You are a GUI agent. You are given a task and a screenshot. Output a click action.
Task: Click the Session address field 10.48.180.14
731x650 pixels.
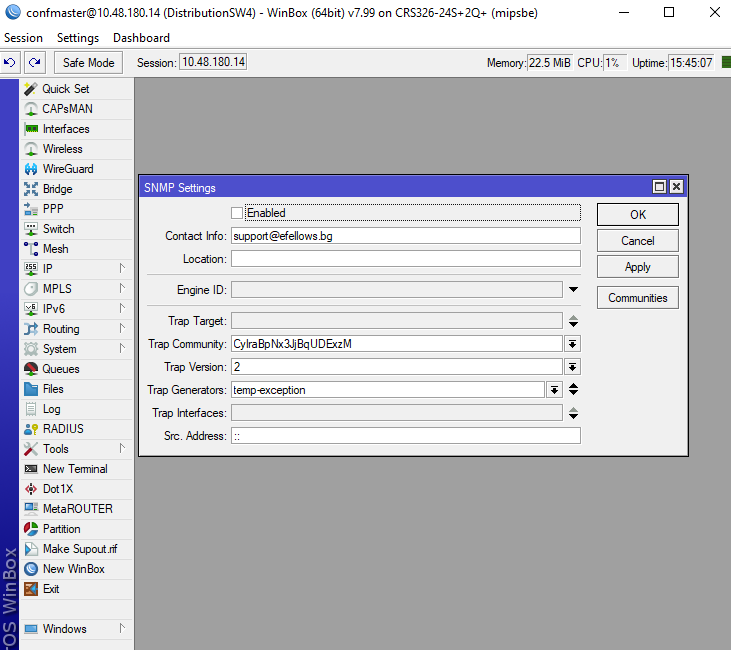tap(213, 62)
